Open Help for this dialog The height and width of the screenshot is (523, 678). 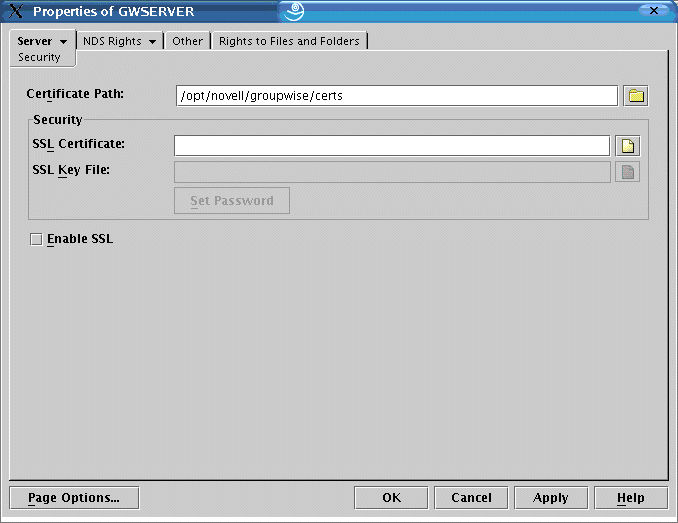point(630,497)
